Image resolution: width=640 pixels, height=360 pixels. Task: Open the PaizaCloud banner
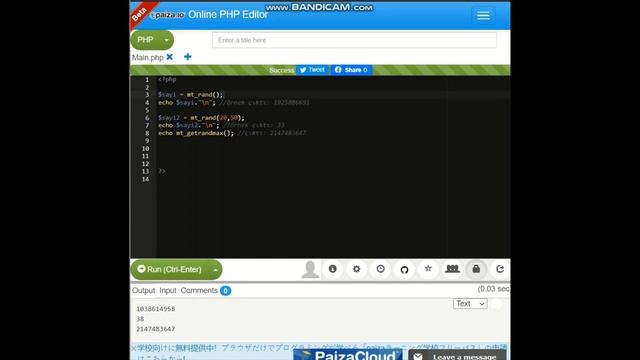tap(348, 355)
